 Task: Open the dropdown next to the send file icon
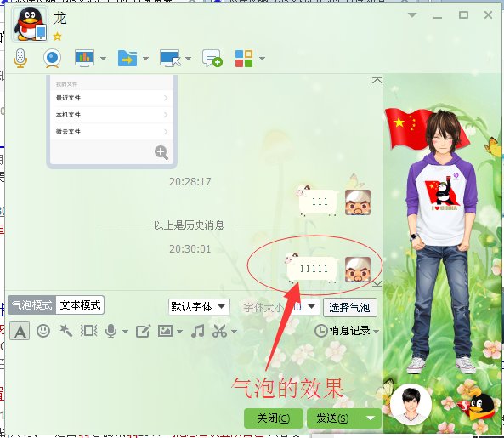click(145, 59)
